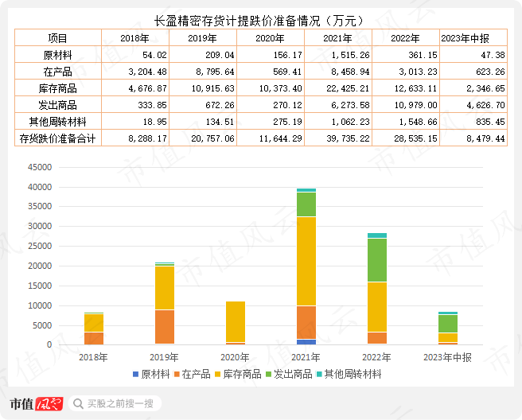This screenshot has height=420, width=522.
Task: Click the value 28,535.15
Action: click(415, 138)
